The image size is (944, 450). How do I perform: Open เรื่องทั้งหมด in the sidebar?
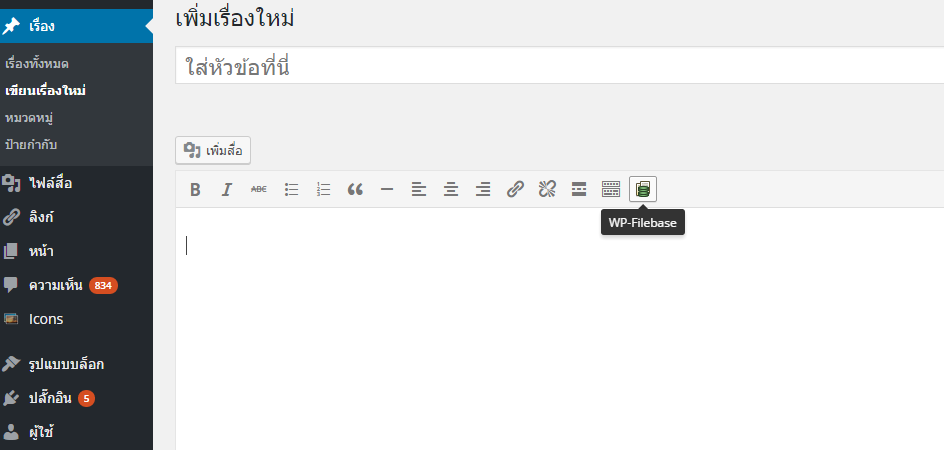(37, 64)
